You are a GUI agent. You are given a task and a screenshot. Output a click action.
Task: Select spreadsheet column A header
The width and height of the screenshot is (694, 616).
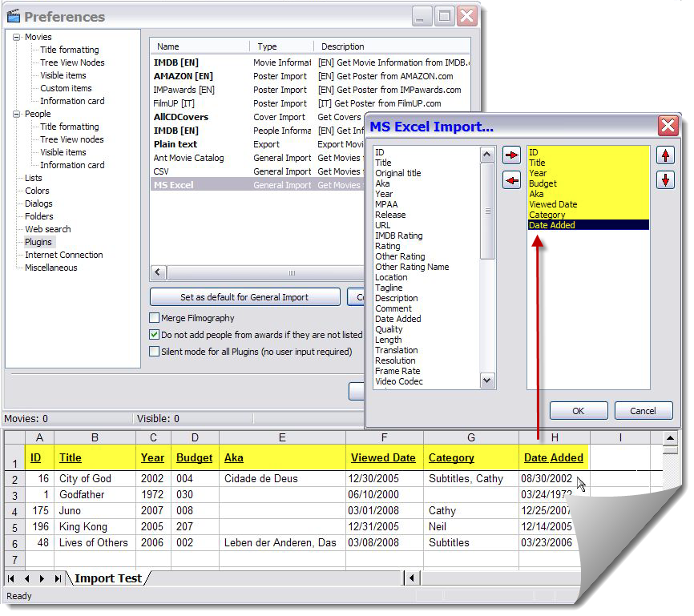point(39,437)
